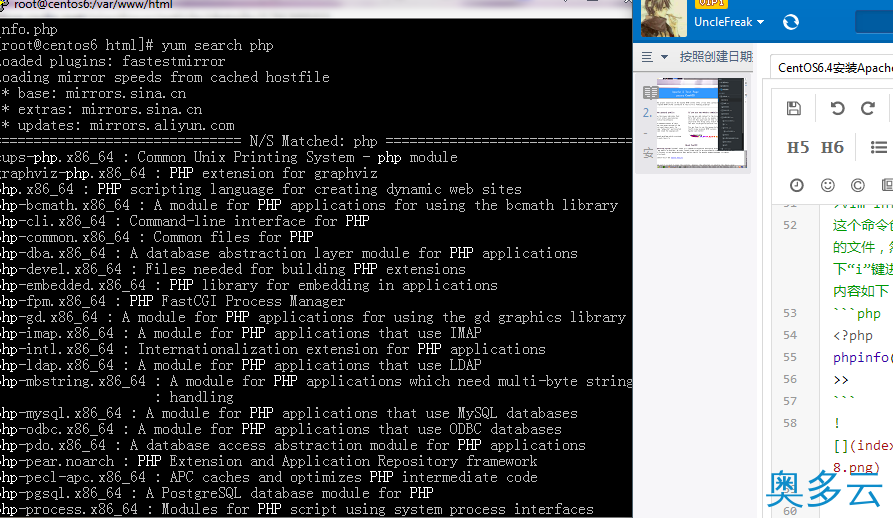This screenshot has width=893, height=518.
Task: Open the emoji smiley picker
Action: click(x=828, y=185)
